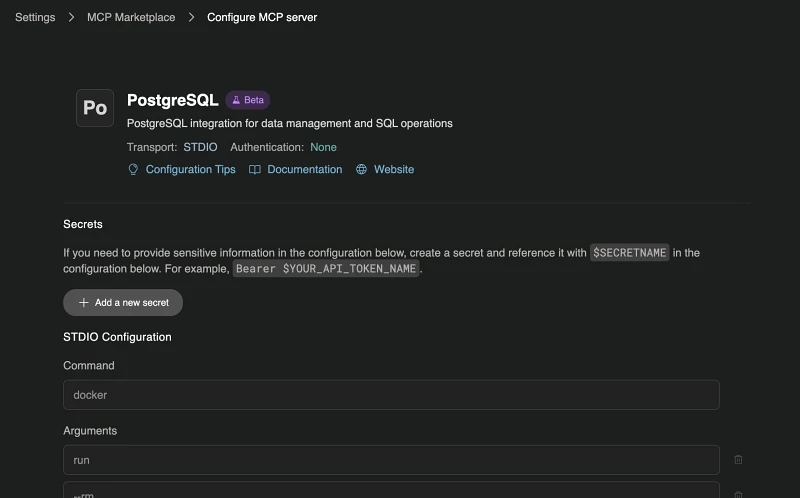Go to MCP Marketplace in the breadcrumb
Viewport: 800px width, 498px height.
[x=131, y=17]
